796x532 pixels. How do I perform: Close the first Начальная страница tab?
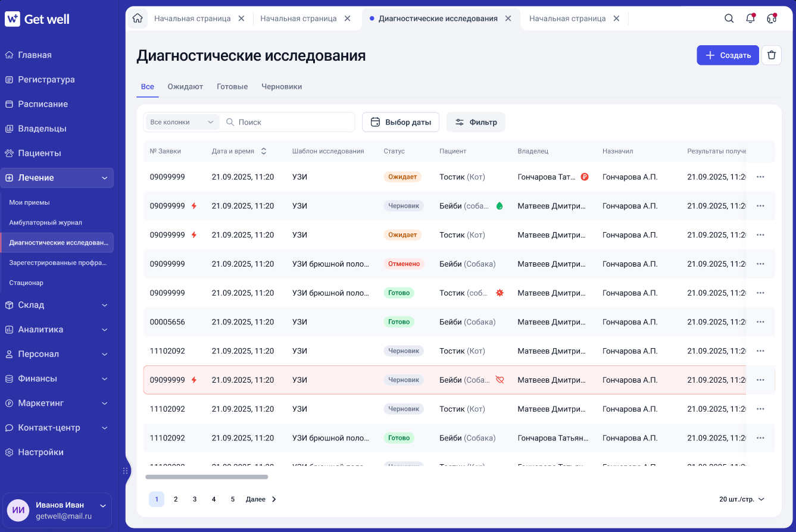(241, 18)
